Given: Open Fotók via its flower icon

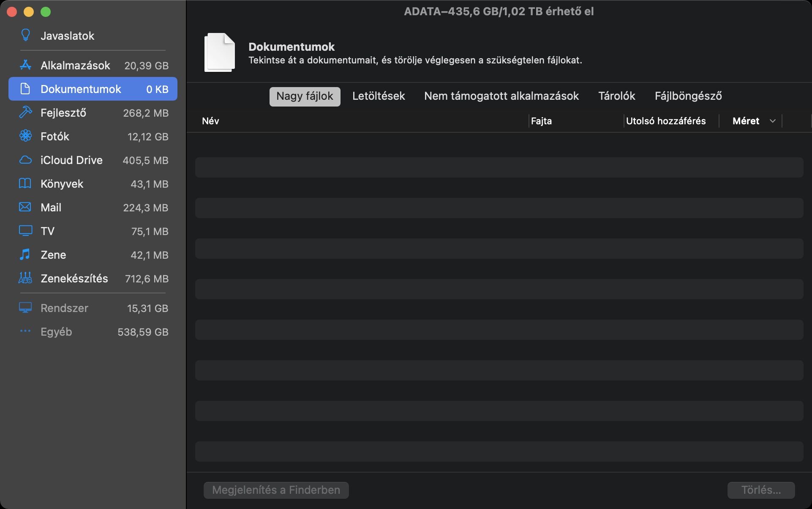Looking at the screenshot, I should 25,136.
